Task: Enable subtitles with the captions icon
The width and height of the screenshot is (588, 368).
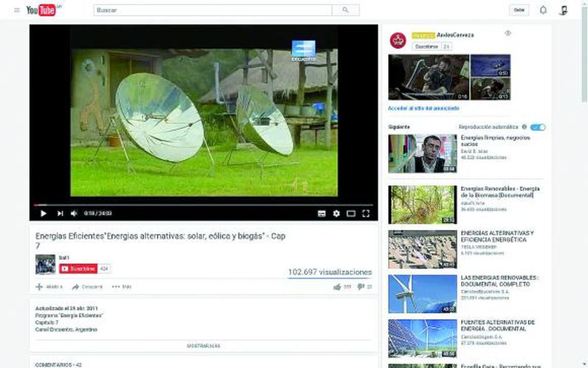Action: 321,213
